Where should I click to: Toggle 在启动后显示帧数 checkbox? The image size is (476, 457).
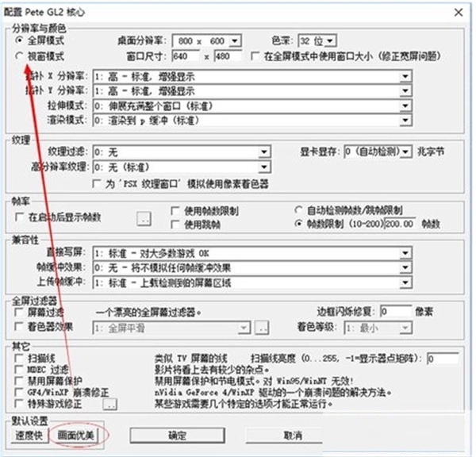pos(21,217)
